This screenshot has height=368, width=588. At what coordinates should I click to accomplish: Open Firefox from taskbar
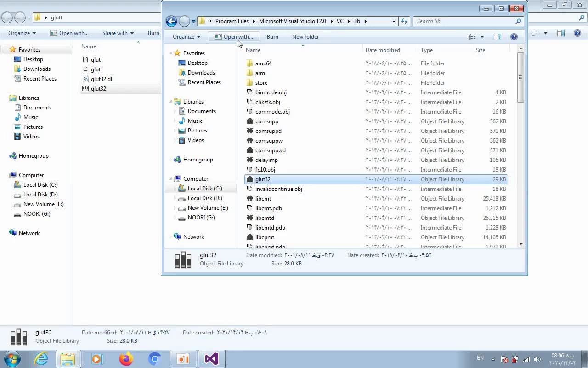point(125,359)
